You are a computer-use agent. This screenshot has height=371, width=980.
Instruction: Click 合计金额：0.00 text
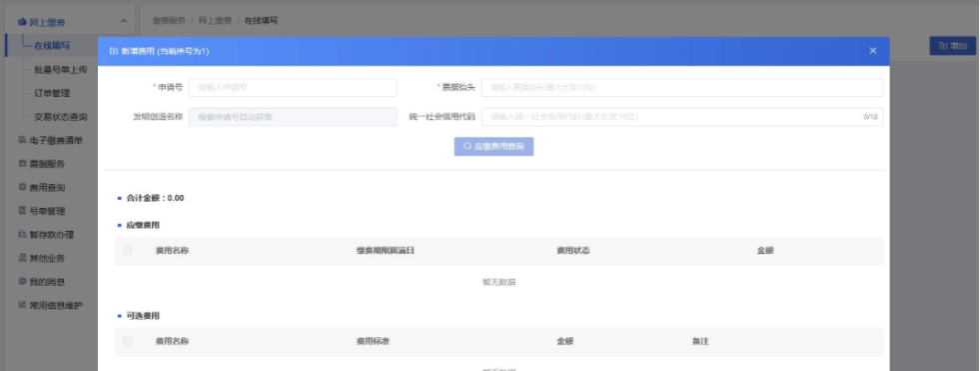tap(155, 198)
